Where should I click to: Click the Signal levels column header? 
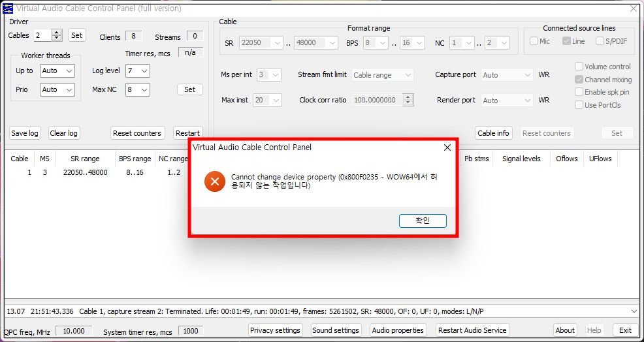[x=521, y=159]
